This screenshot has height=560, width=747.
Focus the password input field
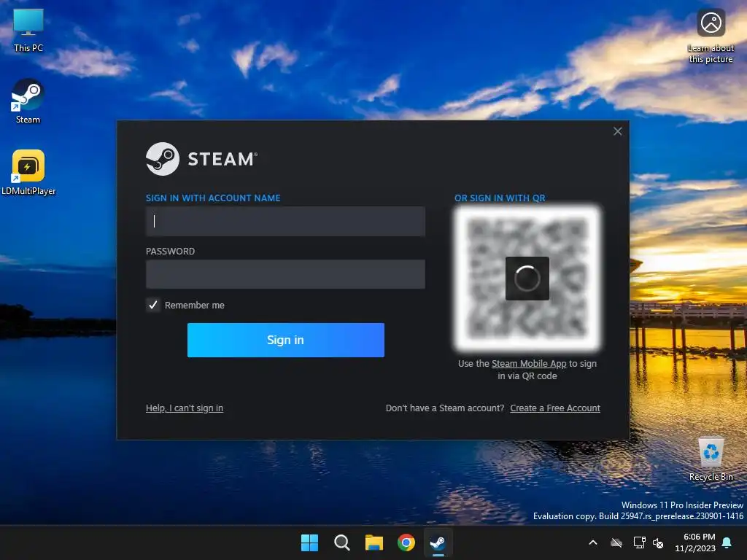pos(285,274)
